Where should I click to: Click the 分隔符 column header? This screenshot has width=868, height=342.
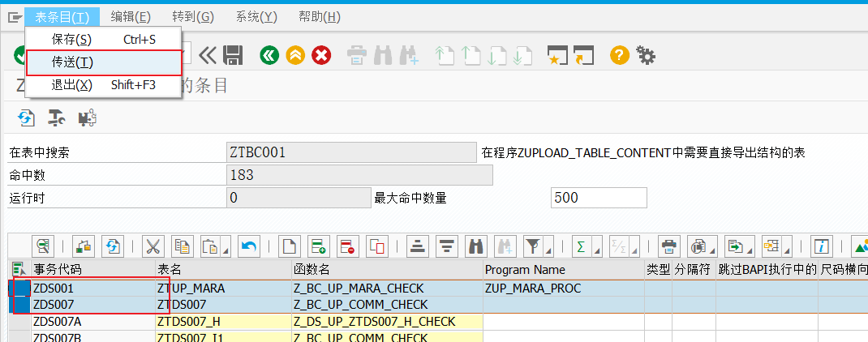click(x=694, y=270)
